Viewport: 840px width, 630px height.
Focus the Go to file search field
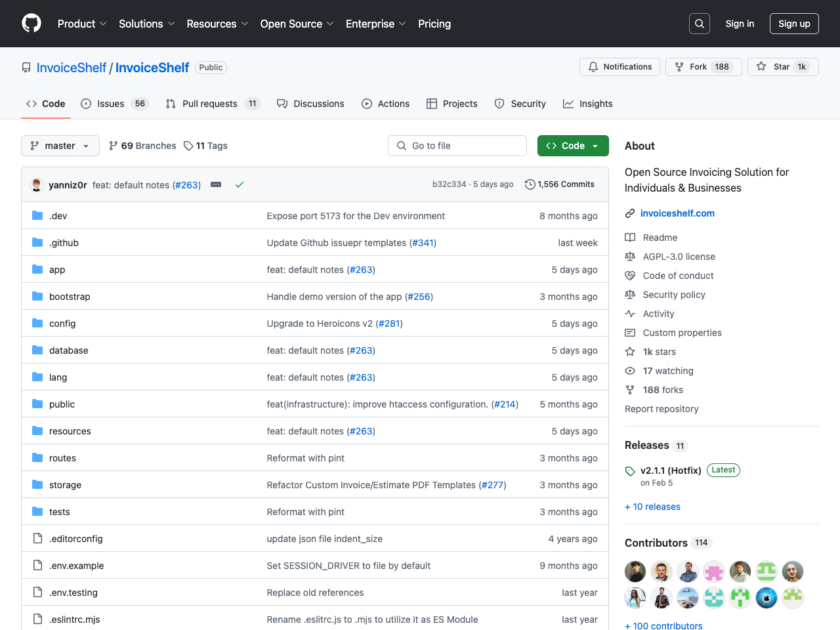(x=457, y=146)
